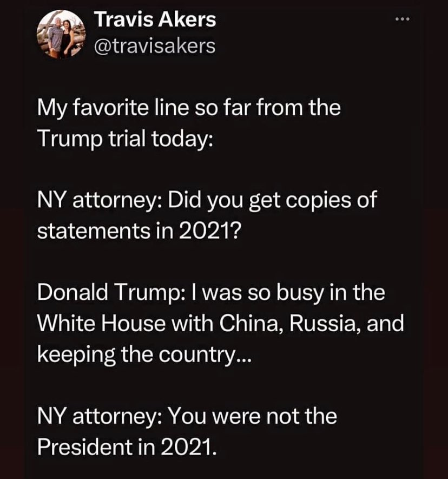448x479 pixels.
Task: Click the "Trump trial today:" text line
Action: (125, 139)
